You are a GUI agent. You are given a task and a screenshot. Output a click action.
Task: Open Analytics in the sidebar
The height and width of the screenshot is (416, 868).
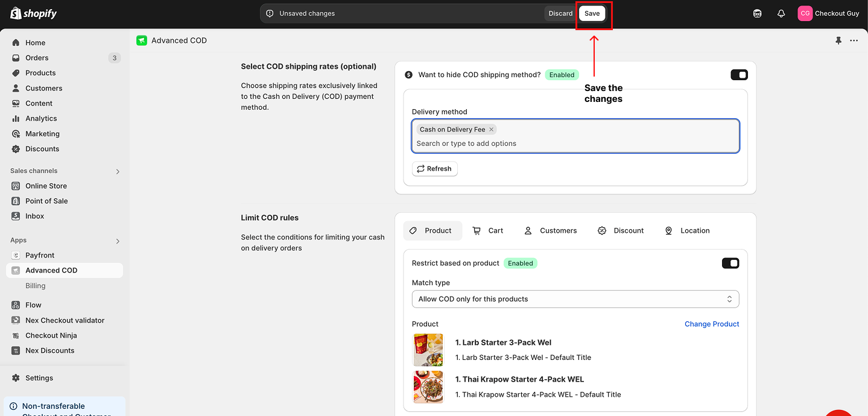click(41, 119)
